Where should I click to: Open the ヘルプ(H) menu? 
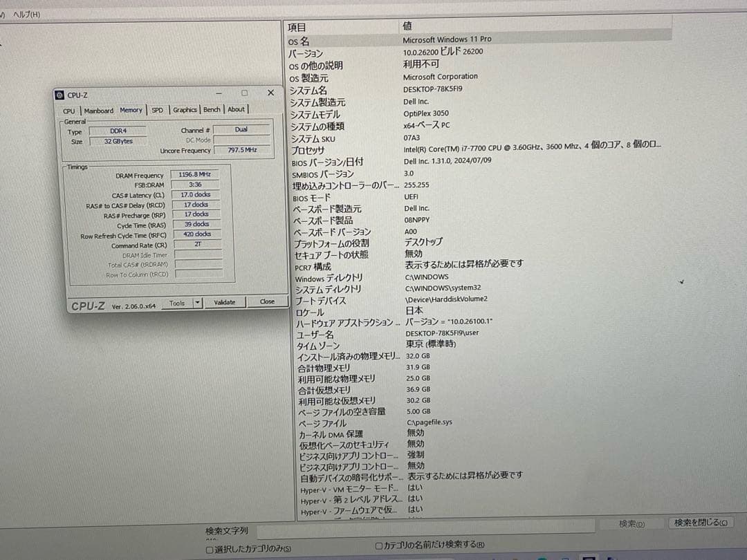26,13
